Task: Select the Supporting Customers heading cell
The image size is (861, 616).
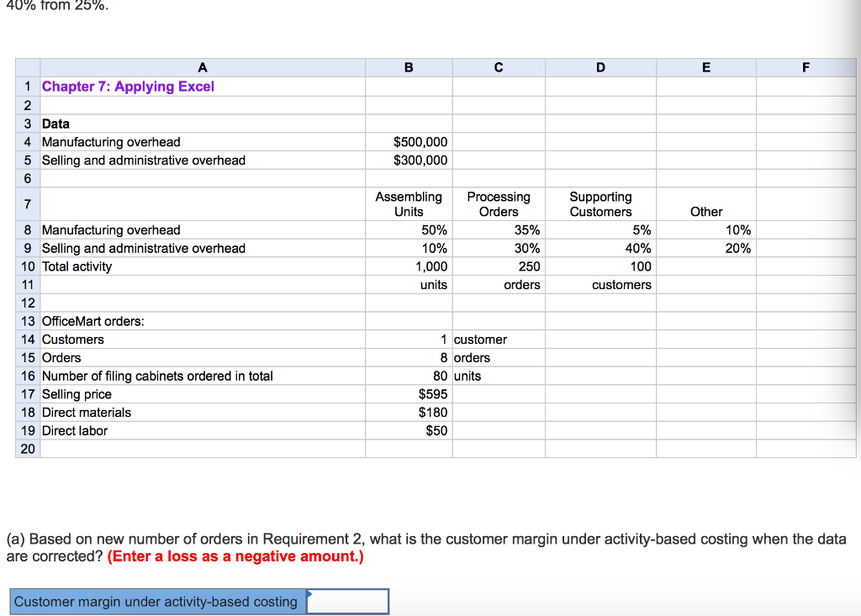Action: pos(600,204)
